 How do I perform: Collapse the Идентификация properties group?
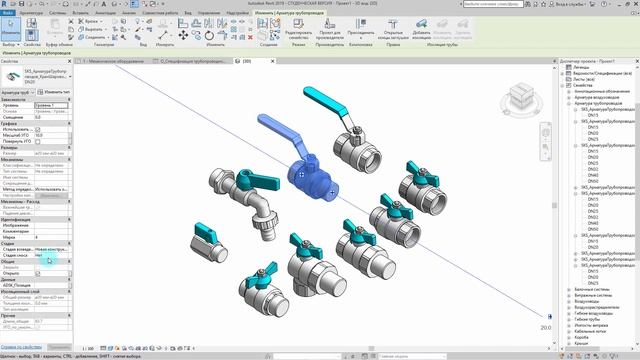click(x=69, y=219)
